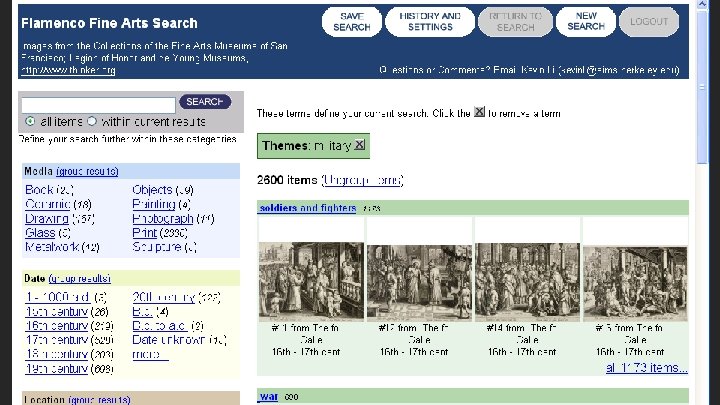Filter by Media: Drawing
Viewport: 720px width, 405px height.
[x=47, y=219]
